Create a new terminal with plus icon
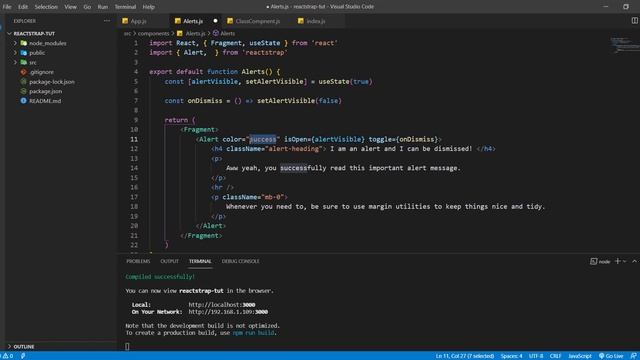The width and height of the screenshot is (640, 360). tap(618, 261)
